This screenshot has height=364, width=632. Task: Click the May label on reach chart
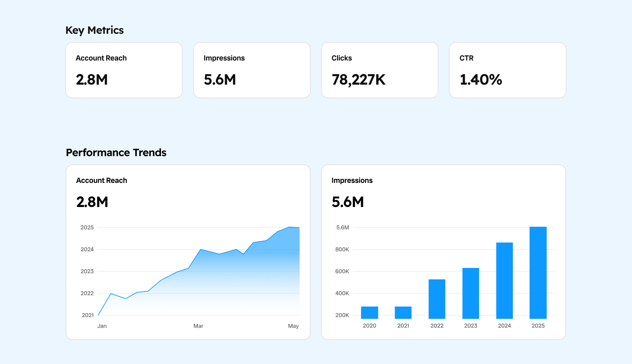click(x=293, y=326)
